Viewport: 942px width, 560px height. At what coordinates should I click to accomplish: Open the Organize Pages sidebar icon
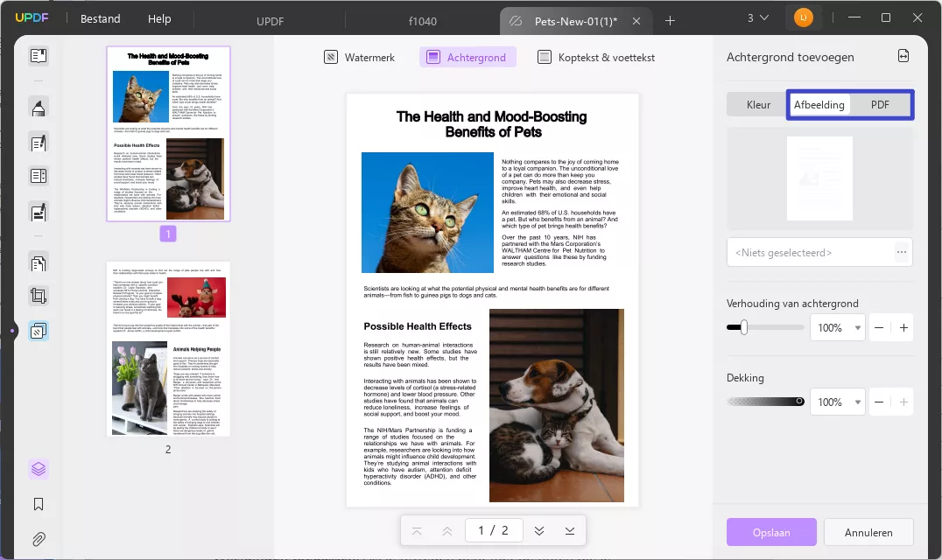(39, 262)
